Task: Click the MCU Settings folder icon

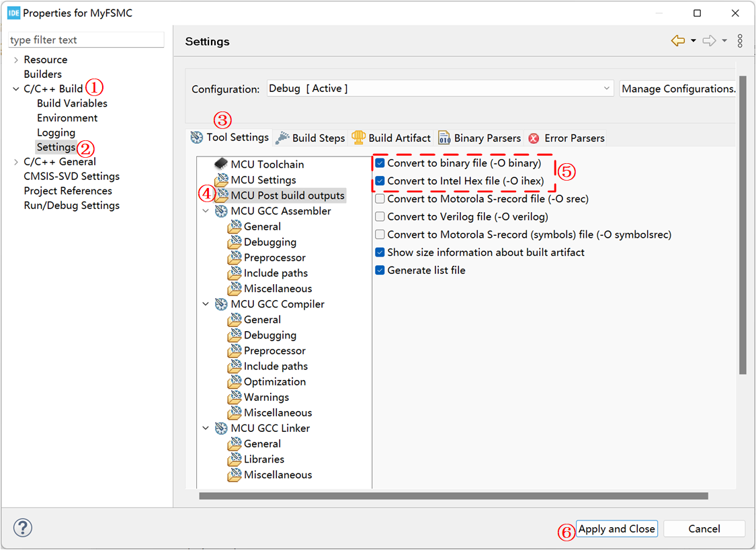Action: (220, 180)
